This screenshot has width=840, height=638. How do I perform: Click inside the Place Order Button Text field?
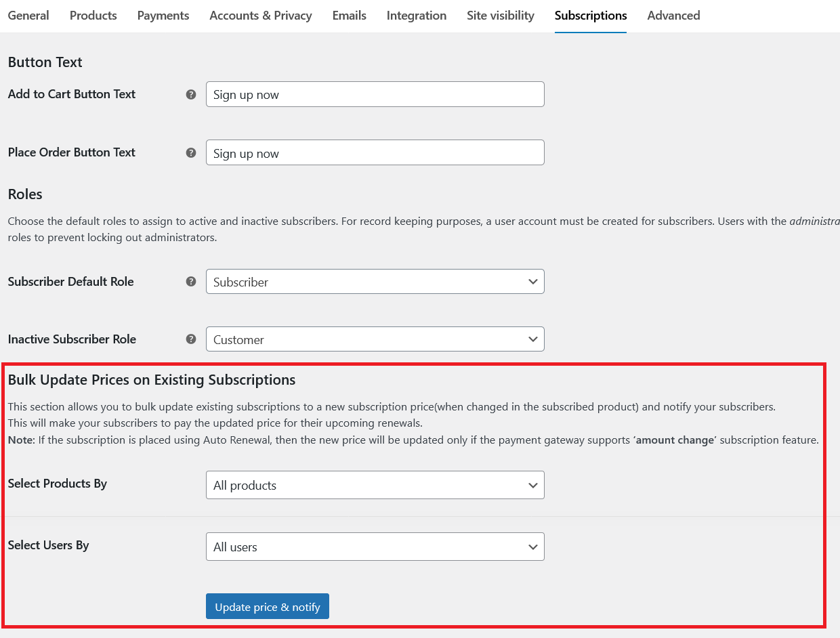pos(375,152)
